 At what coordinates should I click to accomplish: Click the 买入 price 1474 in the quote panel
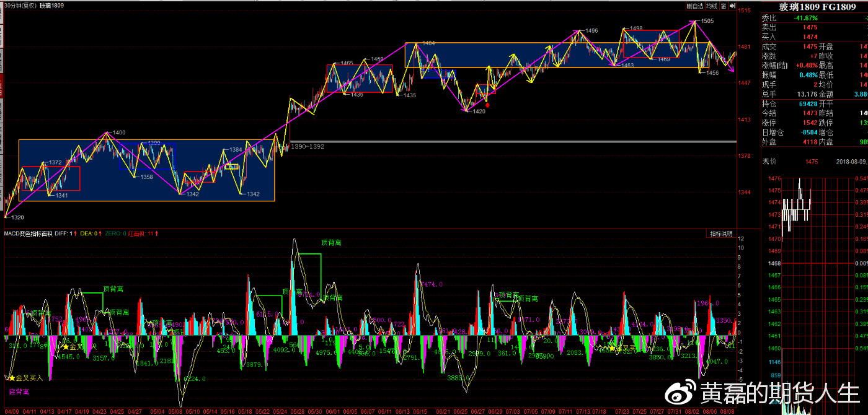pyautogui.click(x=810, y=37)
